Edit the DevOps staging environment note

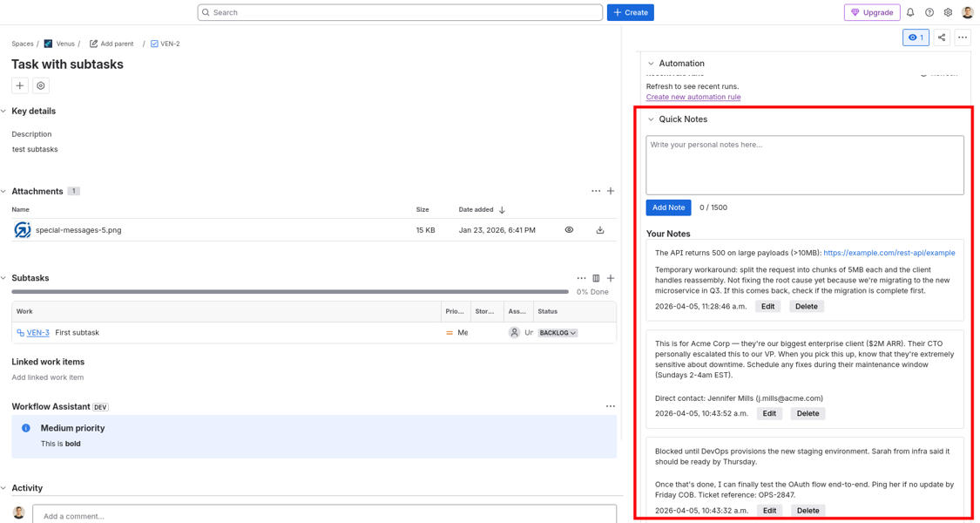(769, 511)
